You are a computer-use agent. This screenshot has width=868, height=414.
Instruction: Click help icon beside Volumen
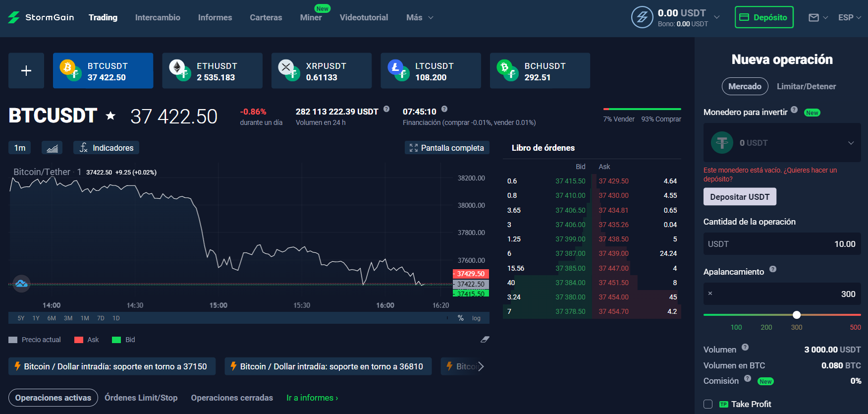point(745,347)
